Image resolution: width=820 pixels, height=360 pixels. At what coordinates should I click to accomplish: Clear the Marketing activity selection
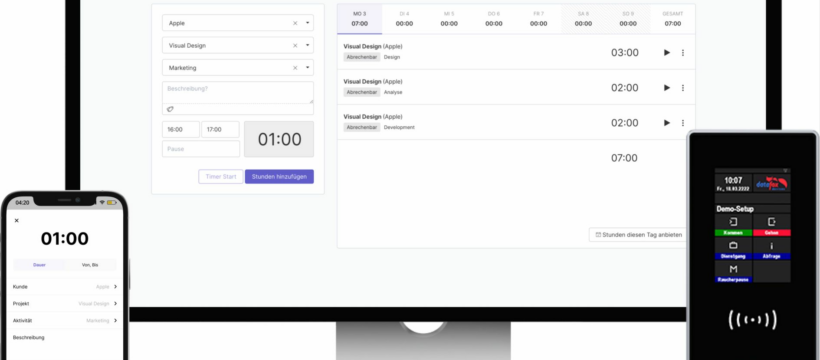click(295, 68)
